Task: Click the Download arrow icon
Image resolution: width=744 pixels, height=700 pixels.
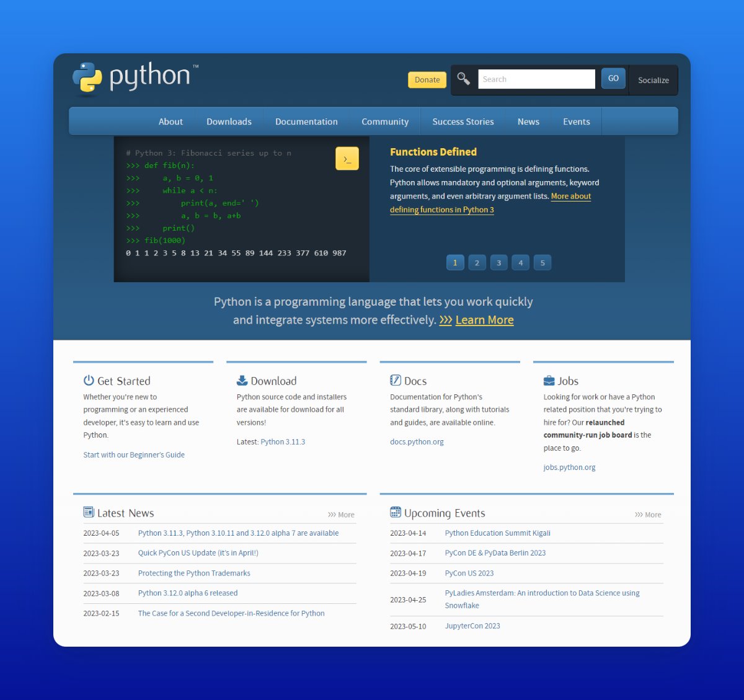Action: tap(241, 379)
